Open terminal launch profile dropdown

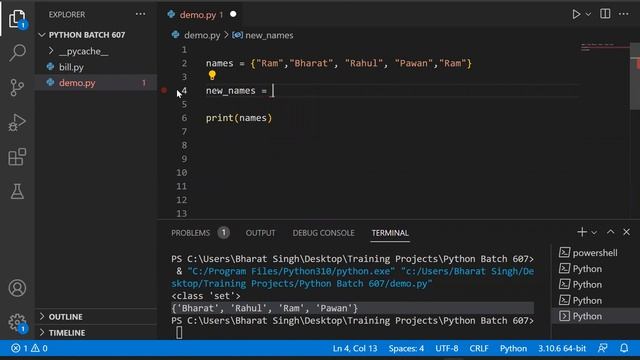(594, 233)
